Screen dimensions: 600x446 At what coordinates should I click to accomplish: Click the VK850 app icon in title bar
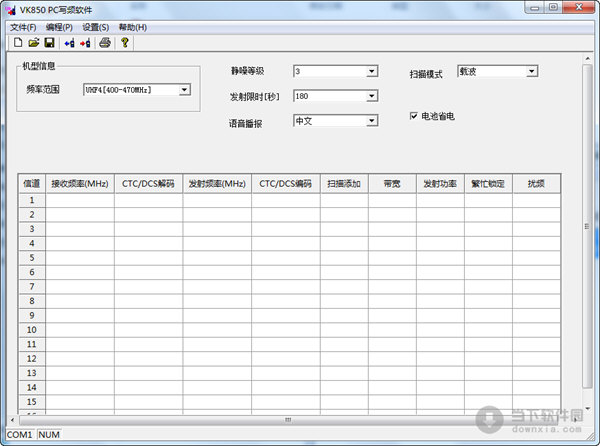[10, 9]
